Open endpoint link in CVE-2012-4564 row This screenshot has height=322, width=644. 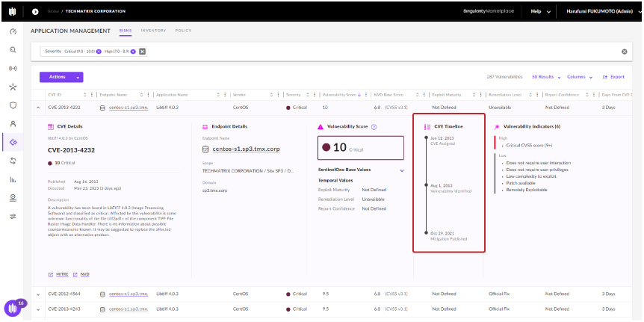tap(129, 294)
